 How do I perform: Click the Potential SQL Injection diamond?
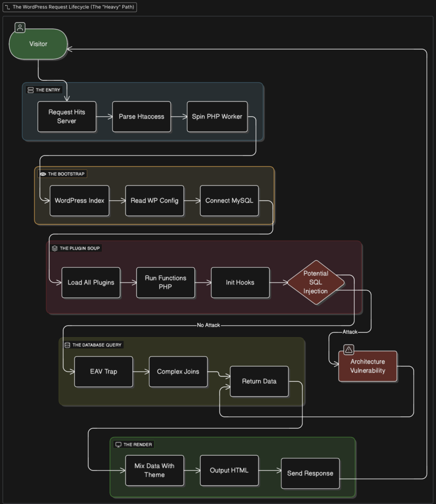click(x=315, y=282)
